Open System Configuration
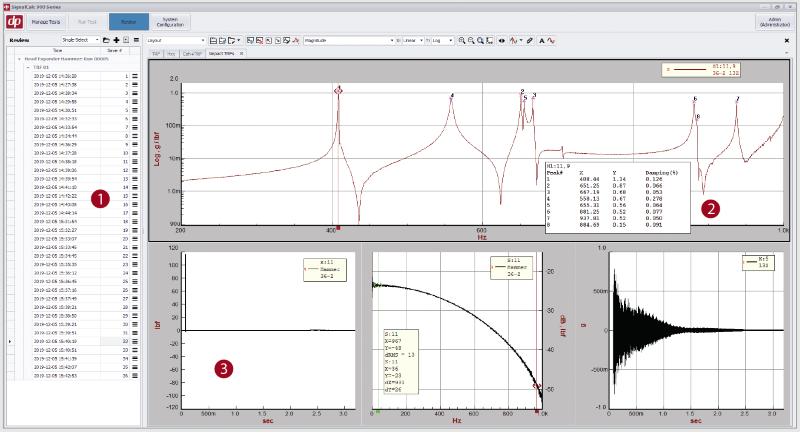Viewport: 800px width, 432px height. [170, 20]
